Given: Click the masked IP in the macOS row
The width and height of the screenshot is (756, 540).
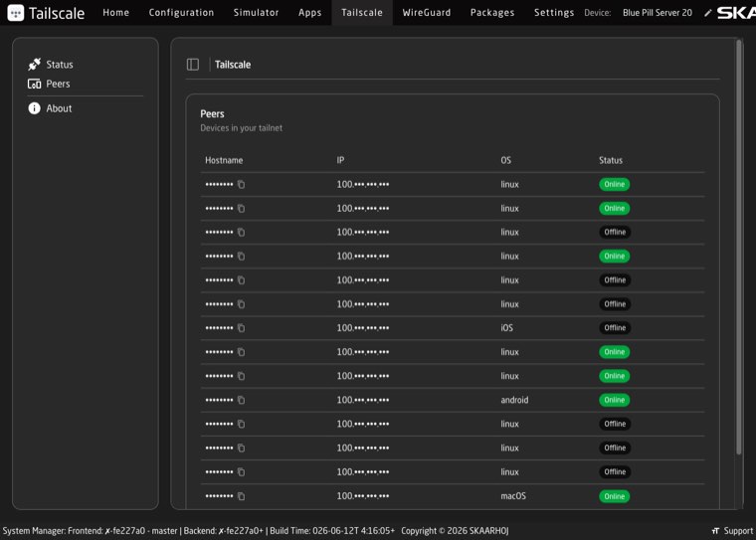Looking at the screenshot, I should (362, 495).
